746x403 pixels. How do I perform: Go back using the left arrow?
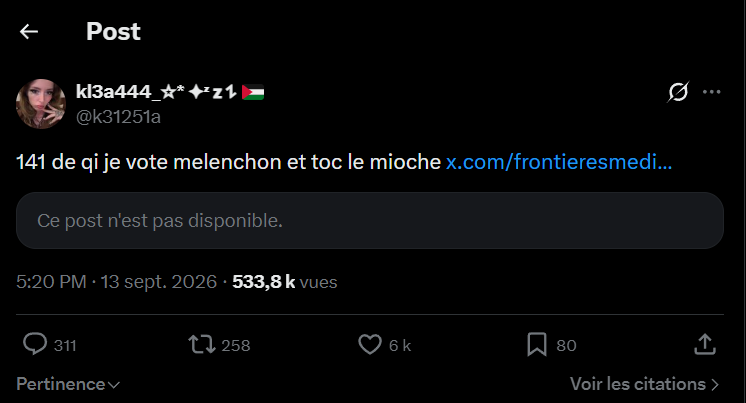(x=29, y=31)
